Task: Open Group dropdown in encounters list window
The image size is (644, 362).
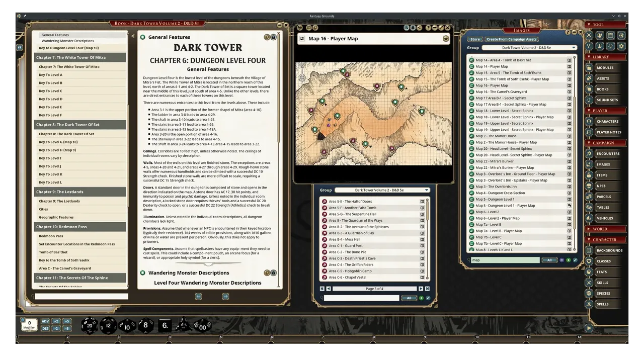Action: coord(382,190)
